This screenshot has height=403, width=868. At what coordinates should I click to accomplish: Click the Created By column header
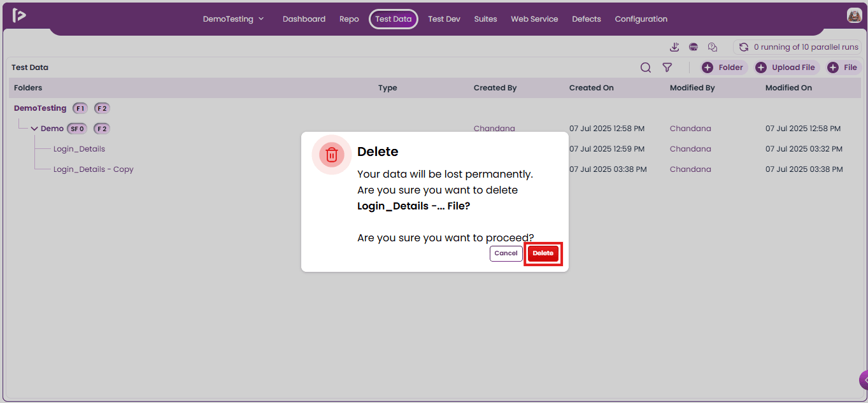tap(495, 88)
